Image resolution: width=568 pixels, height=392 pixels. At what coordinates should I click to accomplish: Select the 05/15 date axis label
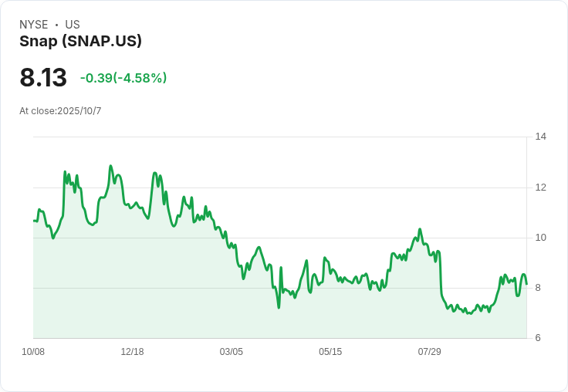(x=330, y=352)
